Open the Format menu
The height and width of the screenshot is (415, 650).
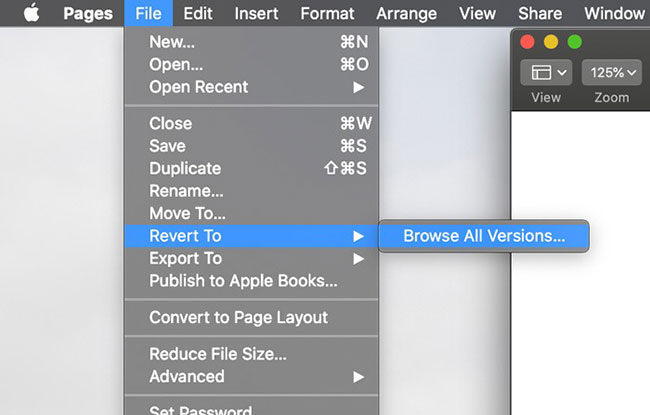click(x=327, y=13)
